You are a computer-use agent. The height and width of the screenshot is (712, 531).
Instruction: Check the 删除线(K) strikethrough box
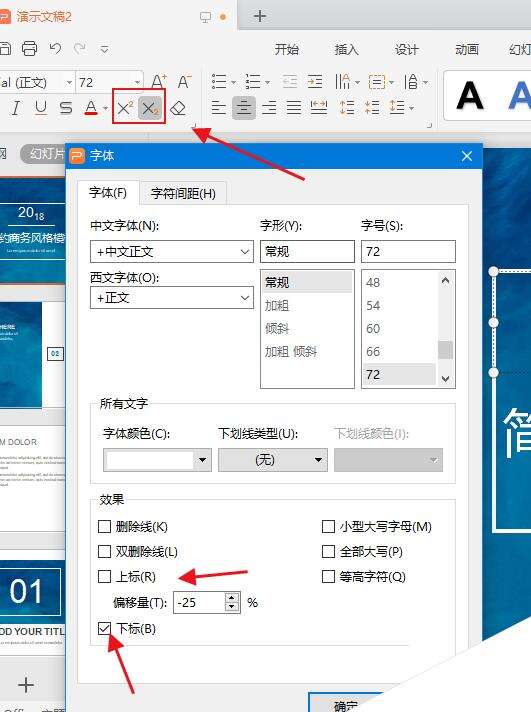coord(104,527)
